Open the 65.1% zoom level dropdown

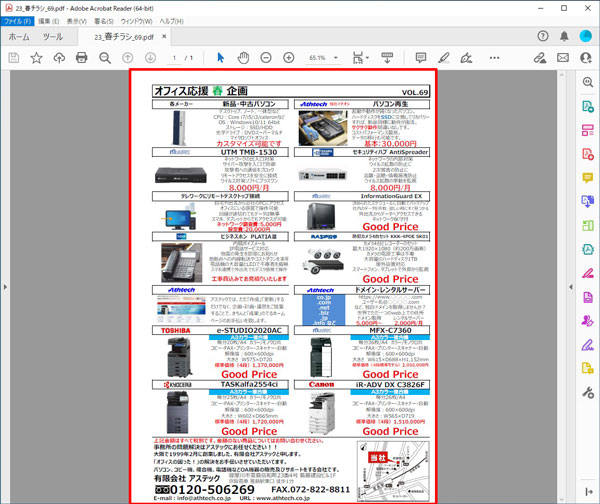[x=324, y=58]
